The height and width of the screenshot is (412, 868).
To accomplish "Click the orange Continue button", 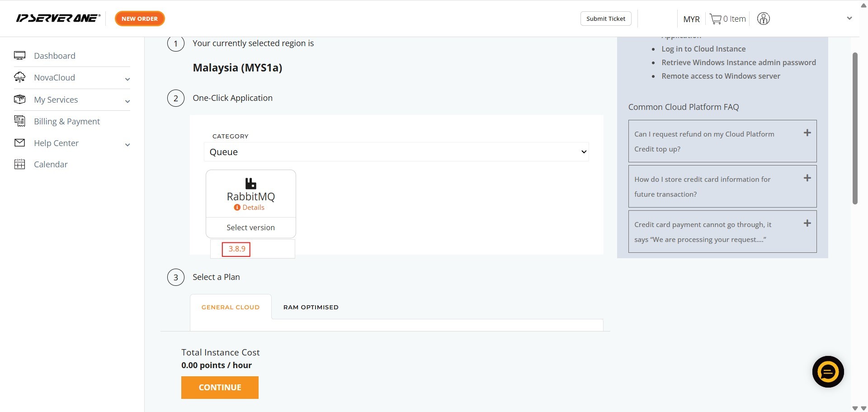I will (220, 388).
